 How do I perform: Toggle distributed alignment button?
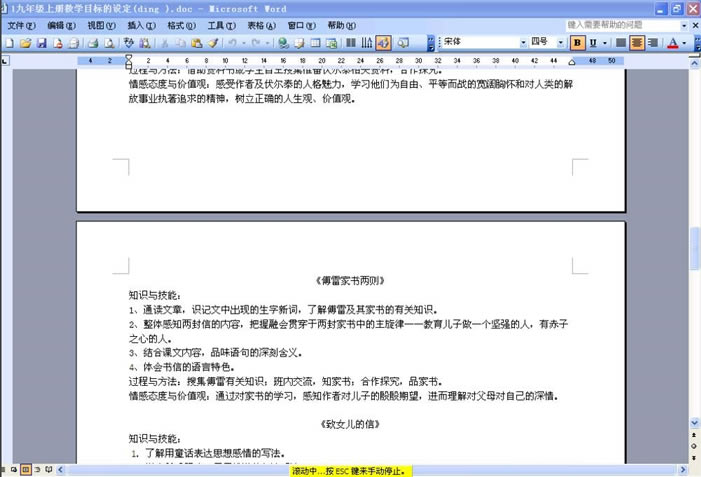653,43
